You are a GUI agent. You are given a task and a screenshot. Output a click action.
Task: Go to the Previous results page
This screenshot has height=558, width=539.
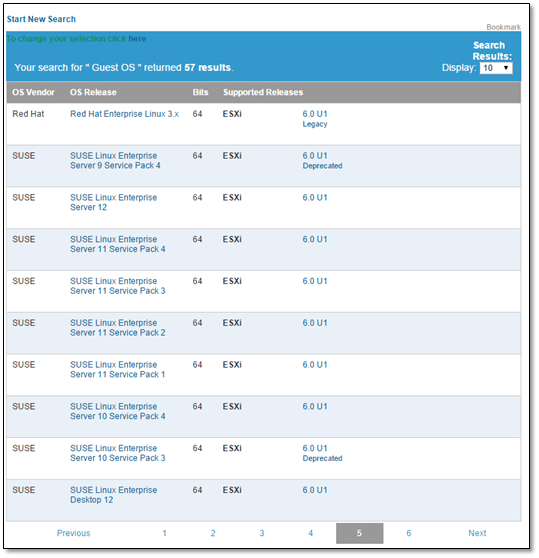pyautogui.click(x=74, y=533)
